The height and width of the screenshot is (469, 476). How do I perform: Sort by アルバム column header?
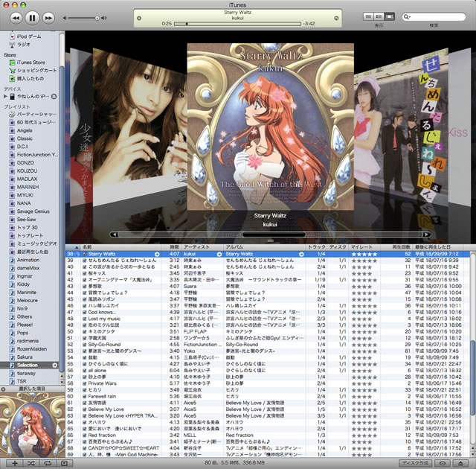tap(264, 247)
